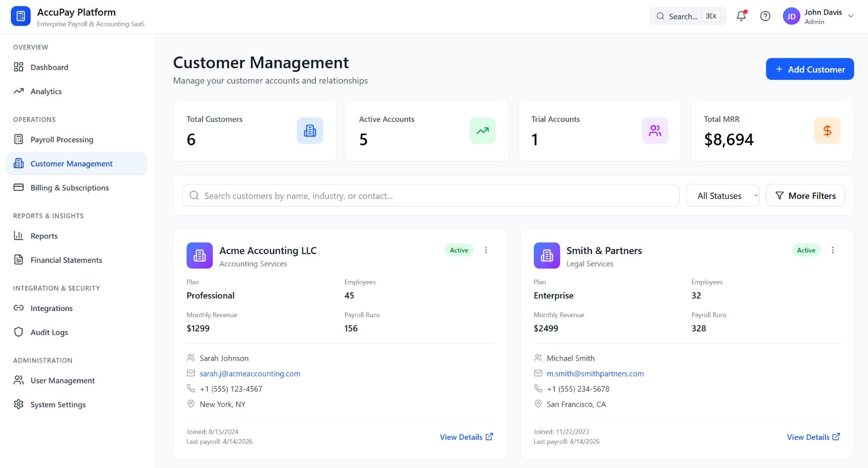
Task: Click Acme Accounting LLC Active badge
Action: (459, 250)
